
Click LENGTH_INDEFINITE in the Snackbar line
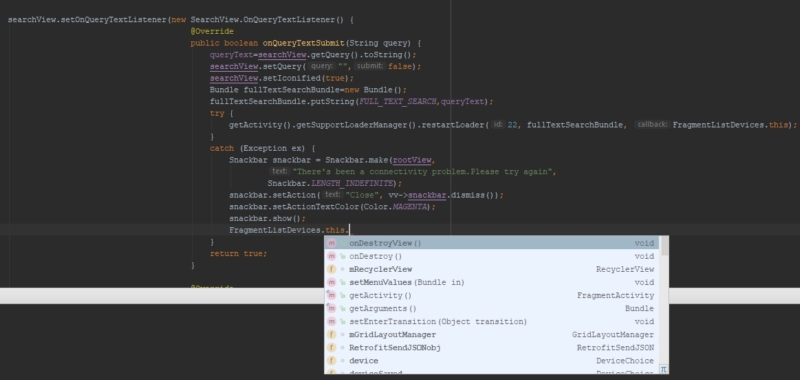coord(352,183)
